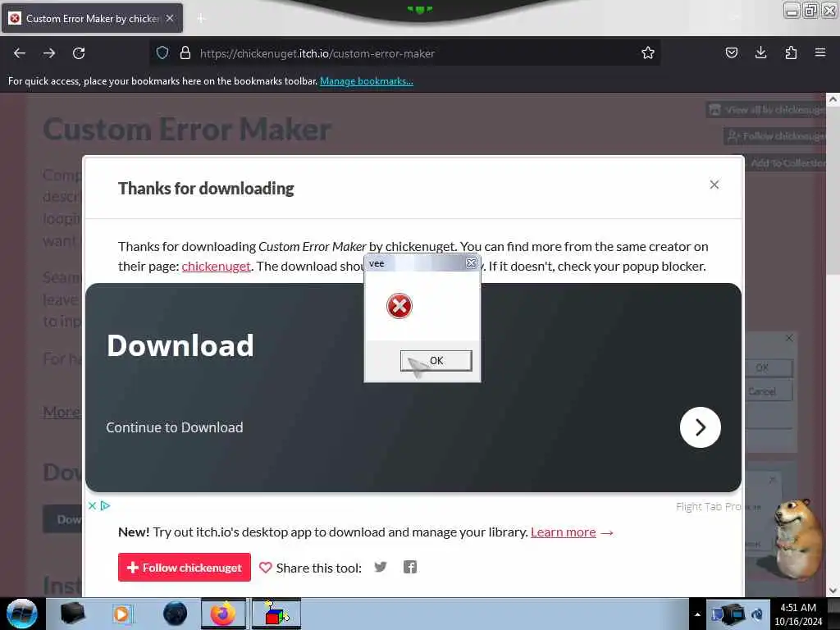Click the page scrollbar down arrow
The image size is (840, 630).
[x=833, y=591]
